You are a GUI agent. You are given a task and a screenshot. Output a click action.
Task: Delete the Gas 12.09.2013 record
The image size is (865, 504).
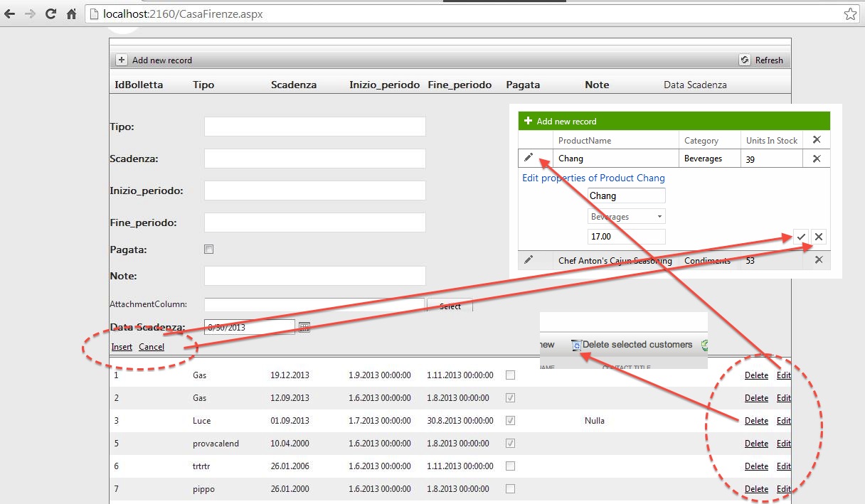tap(756, 398)
